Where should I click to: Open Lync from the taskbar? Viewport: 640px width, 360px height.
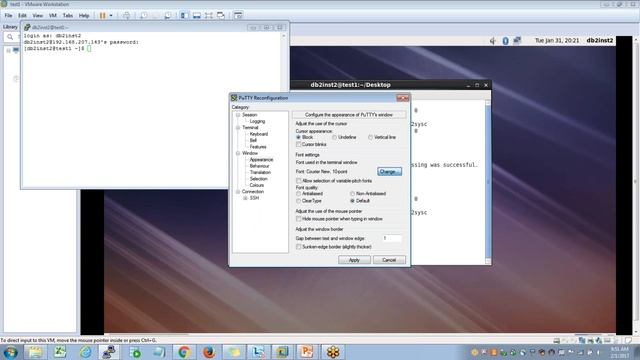[x=258, y=352]
